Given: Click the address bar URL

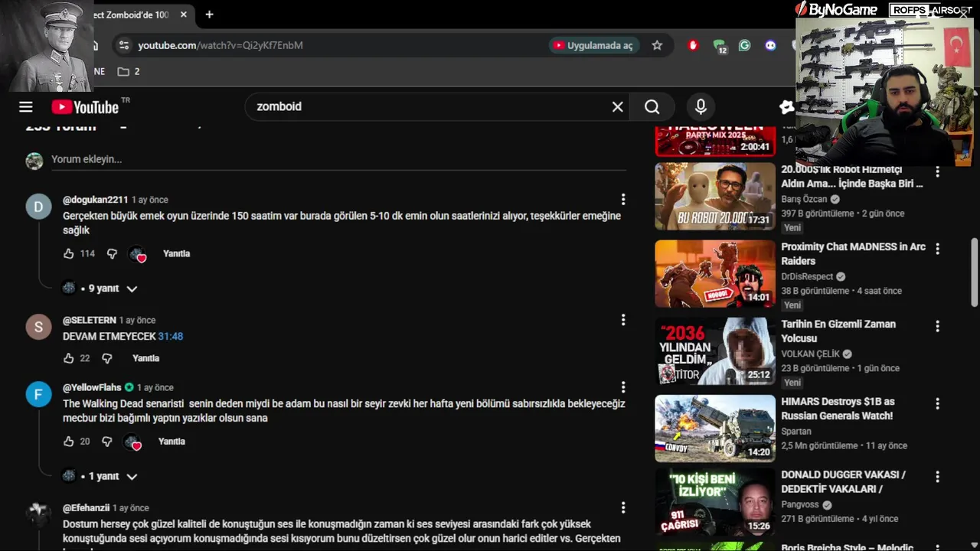Looking at the screenshot, I should click(x=220, y=45).
